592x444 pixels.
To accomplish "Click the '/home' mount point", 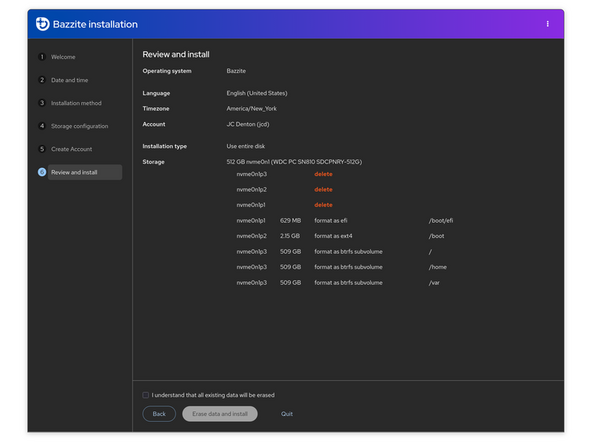I will click(437, 267).
